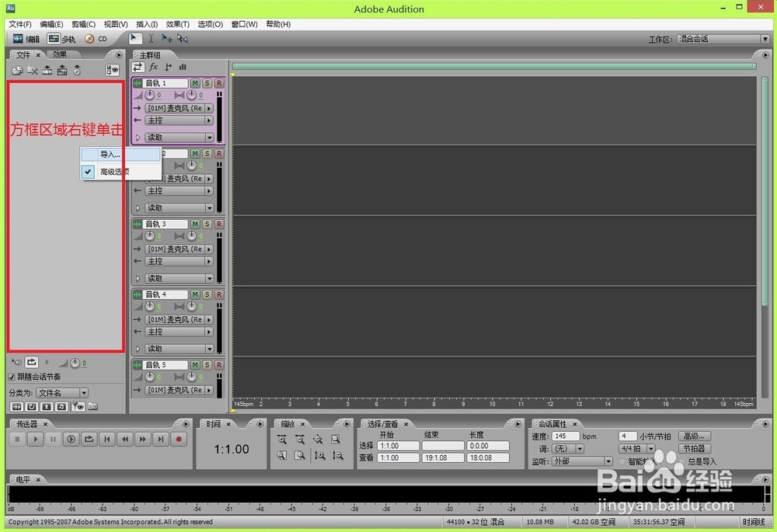Select the scrub tool in toolbar
Viewport: 777px width, 532px height.
183,38
